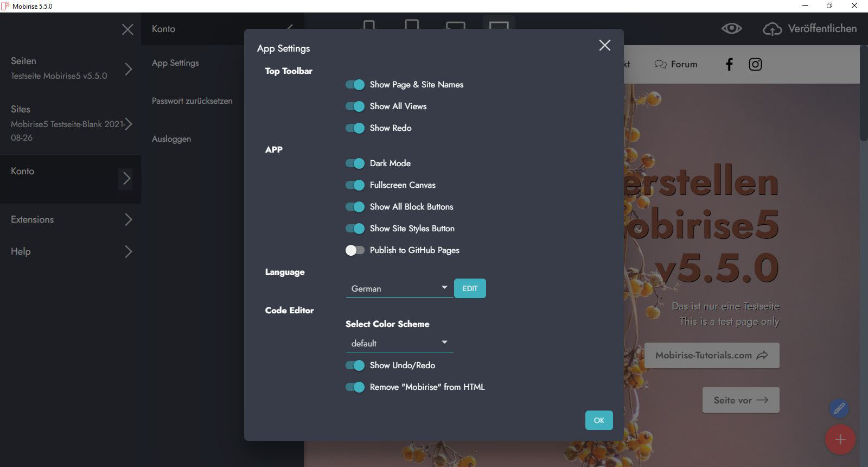This screenshot has width=868, height=467.
Task: Close the left sidebar menu X icon
Action: (127, 29)
